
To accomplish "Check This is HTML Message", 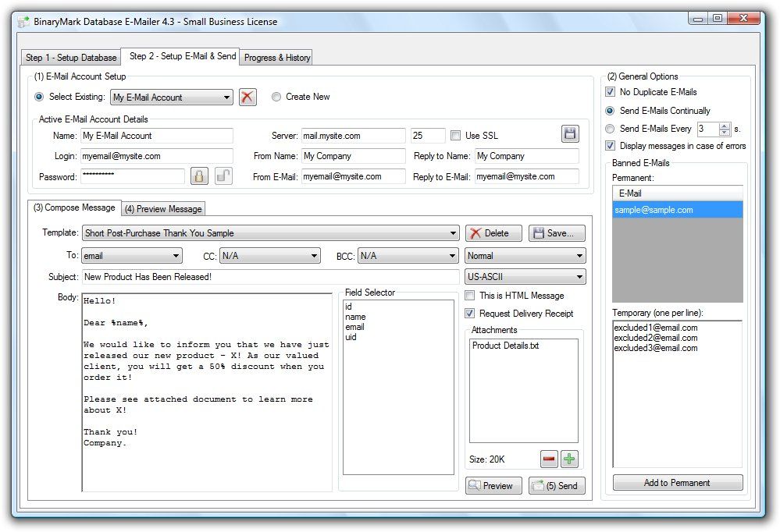I will [468, 296].
